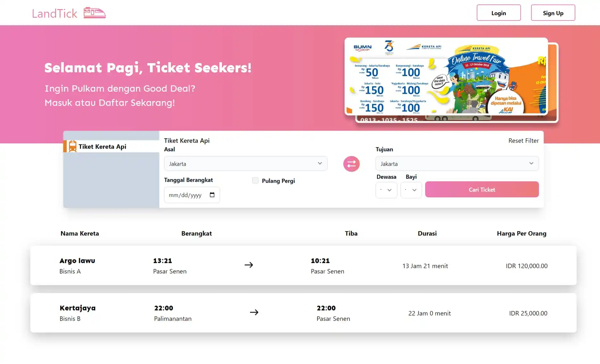Swap origin and destination with the pink arrows button
The image size is (600, 364).
(x=351, y=164)
